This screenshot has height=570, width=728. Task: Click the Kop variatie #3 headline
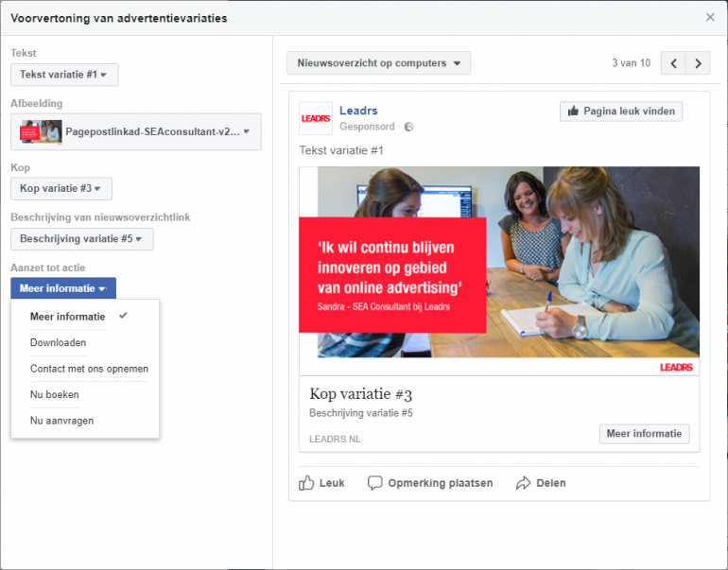coord(361,394)
